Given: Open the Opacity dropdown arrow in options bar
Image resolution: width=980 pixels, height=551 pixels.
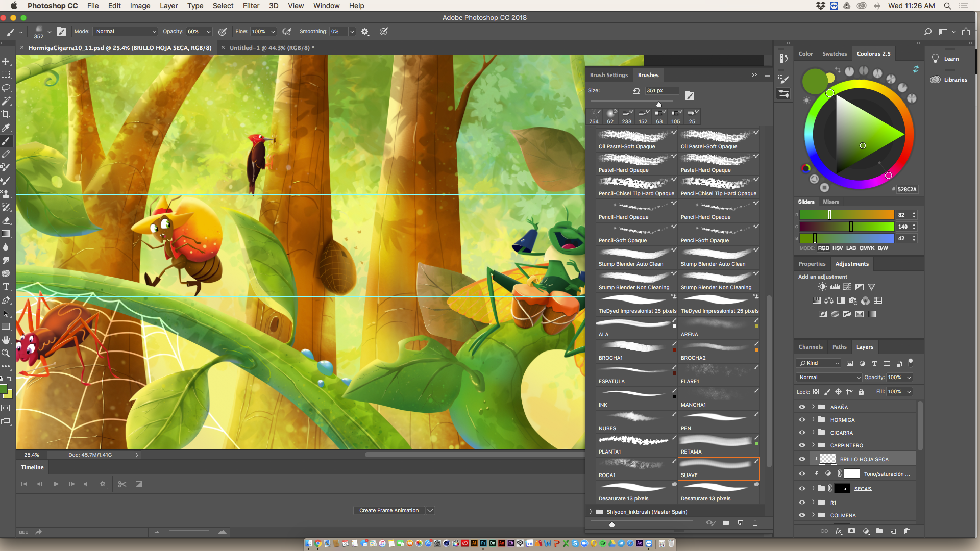Looking at the screenshot, I should click(208, 32).
